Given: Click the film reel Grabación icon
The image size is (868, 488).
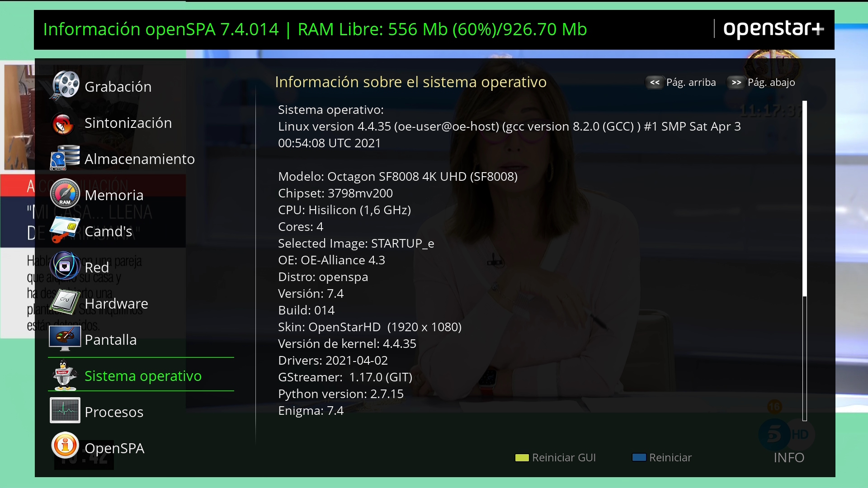Looking at the screenshot, I should 65,85.
